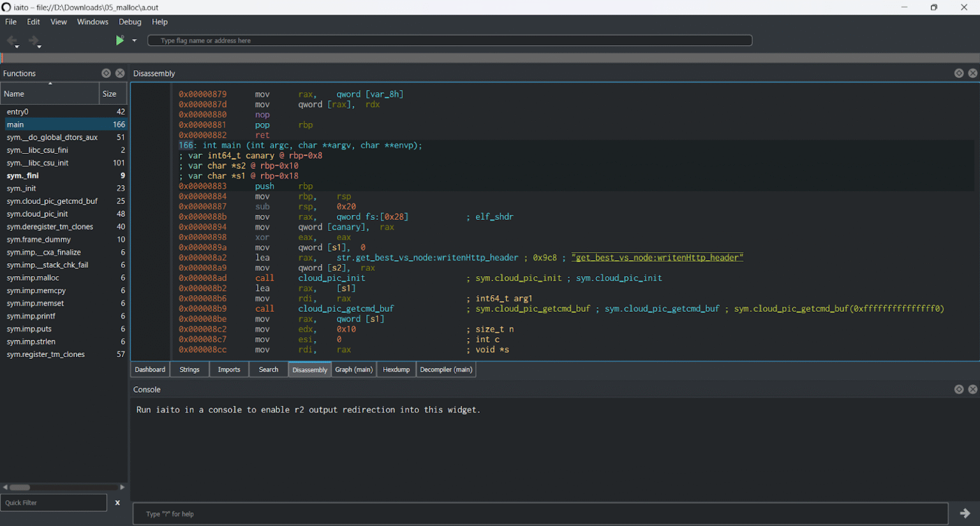Screen dimensions: 980x526
Task: Open the dropdown next to the start button
Action: click(x=134, y=40)
